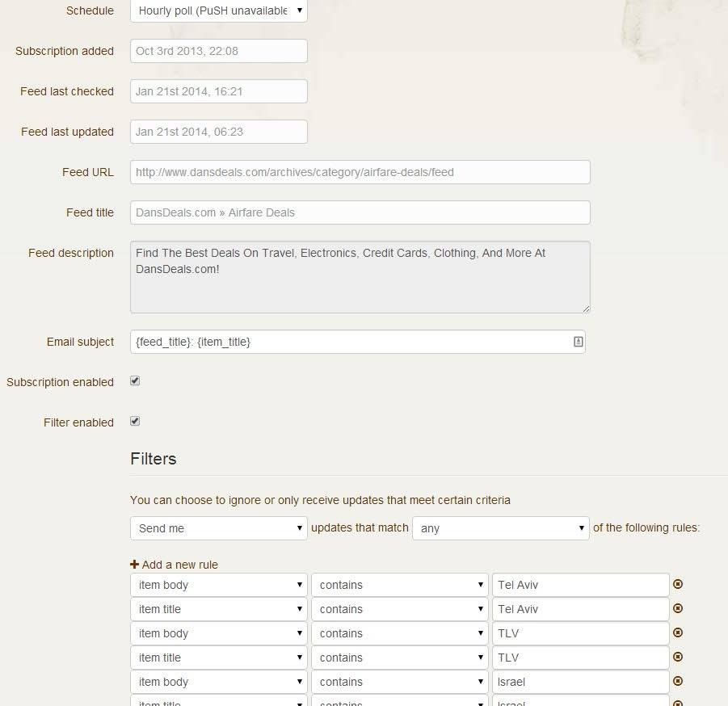Click Tel Aviv value in item title rule

(580, 609)
